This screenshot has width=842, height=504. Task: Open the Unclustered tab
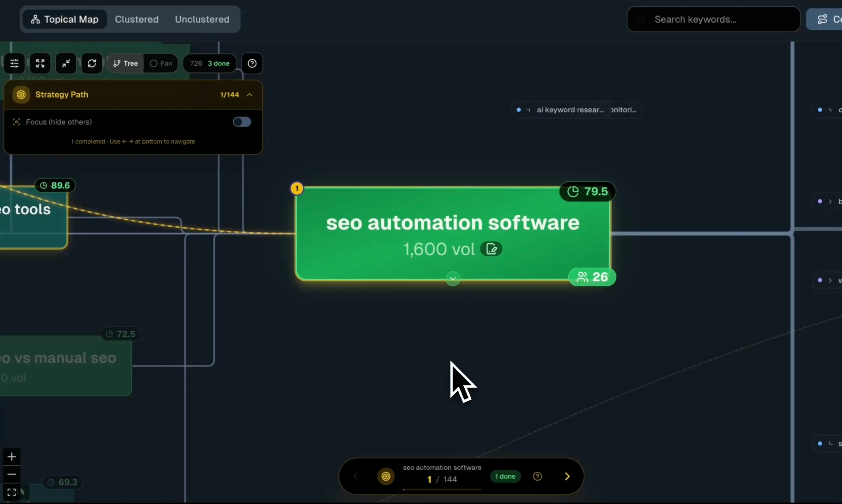click(x=202, y=19)
